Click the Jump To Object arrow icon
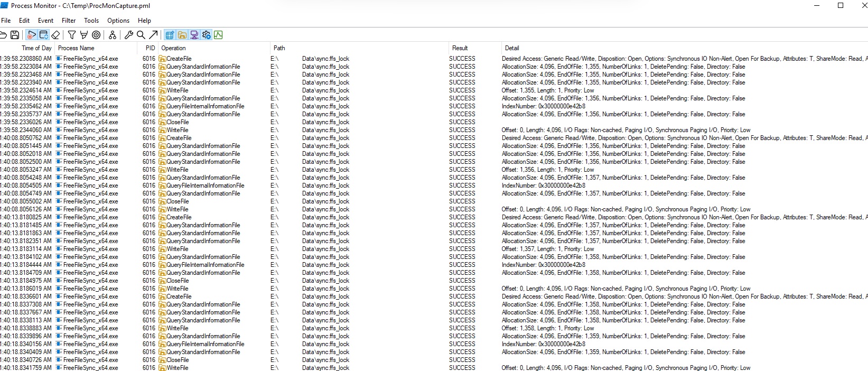Screen dimensions: 868x371 coord(153,35)
